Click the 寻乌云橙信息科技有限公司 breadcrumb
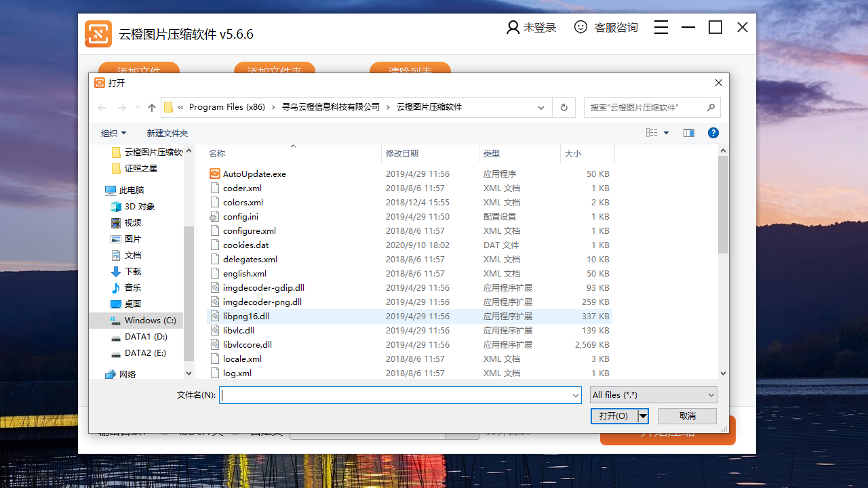 tap(330, 107)
